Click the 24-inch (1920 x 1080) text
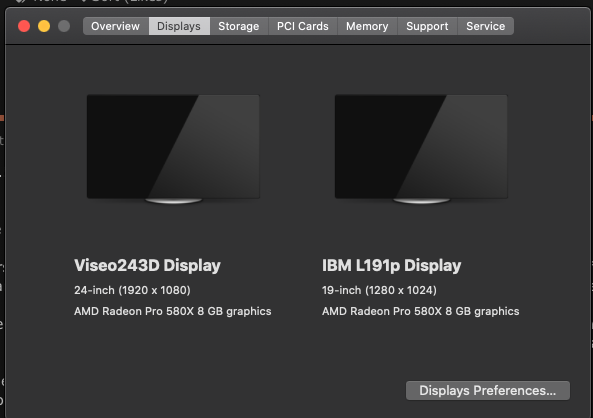Screen dimensions: 593x418 (x=132, y=290)
